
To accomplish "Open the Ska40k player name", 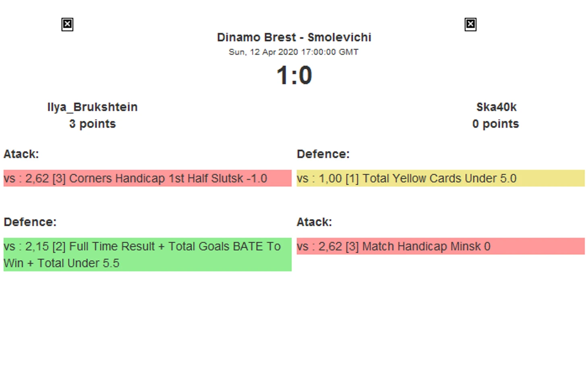I will pyautogui.click(x=496, y=107).
